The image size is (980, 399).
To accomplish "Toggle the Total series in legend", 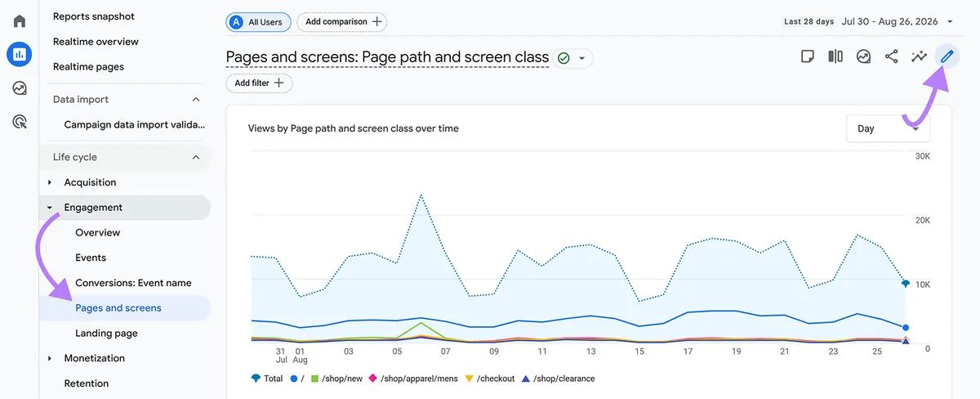I will tap(267, 379).
